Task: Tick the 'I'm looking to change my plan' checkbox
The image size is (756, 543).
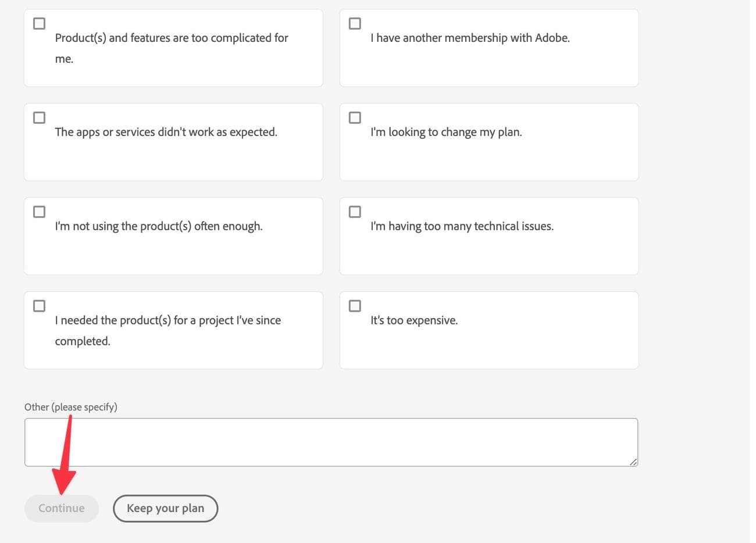Action: [355, 118]
